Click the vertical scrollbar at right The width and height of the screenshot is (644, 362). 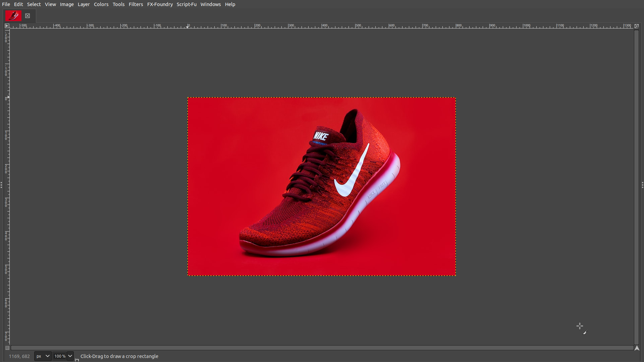tap(636, 186)
